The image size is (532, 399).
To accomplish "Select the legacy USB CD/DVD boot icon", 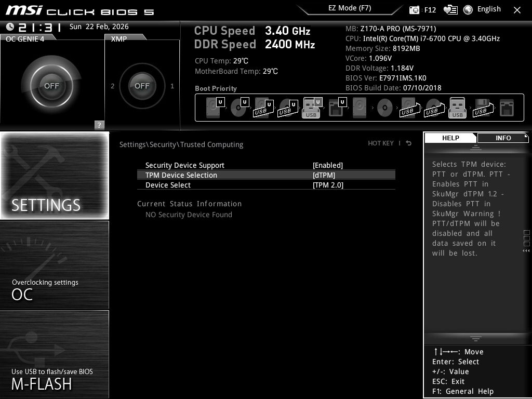I will [x=434, y=108].
